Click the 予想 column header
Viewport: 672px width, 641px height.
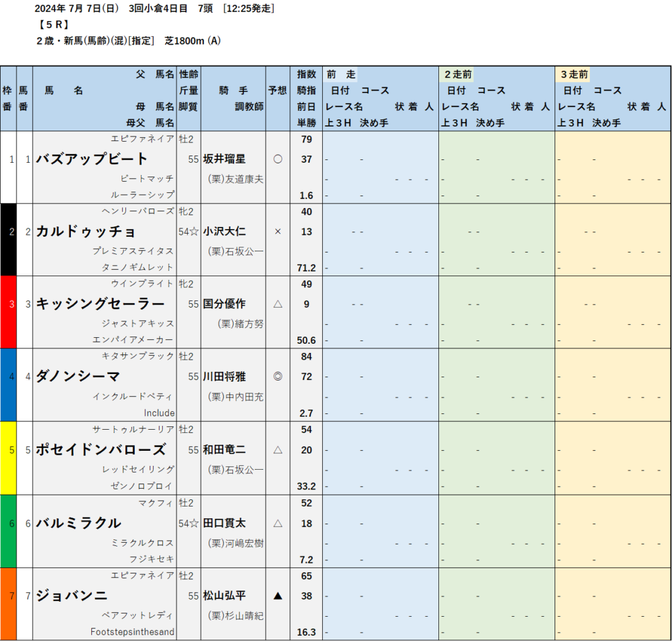click(278, 91)
